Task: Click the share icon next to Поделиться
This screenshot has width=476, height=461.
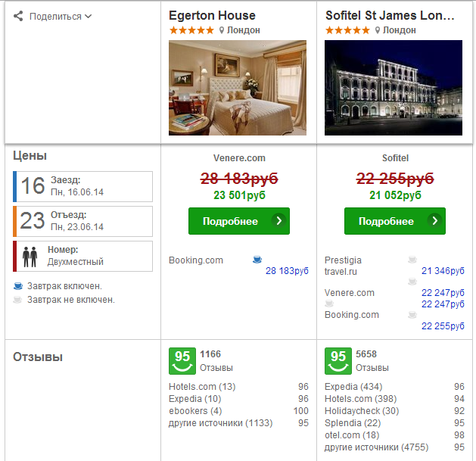Action: point(19,16)
